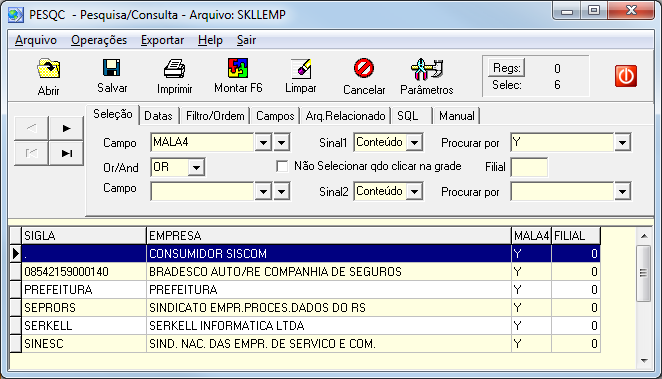662x379 pixels.
Task: Click the Regs: button
Action: pos(507,68)
